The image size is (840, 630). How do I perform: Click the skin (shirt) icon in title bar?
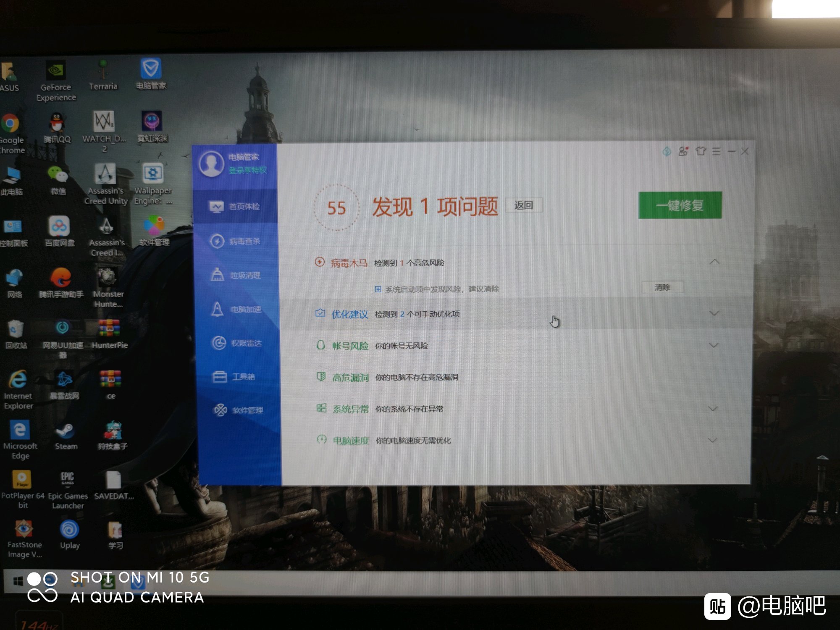coord(700,151)
